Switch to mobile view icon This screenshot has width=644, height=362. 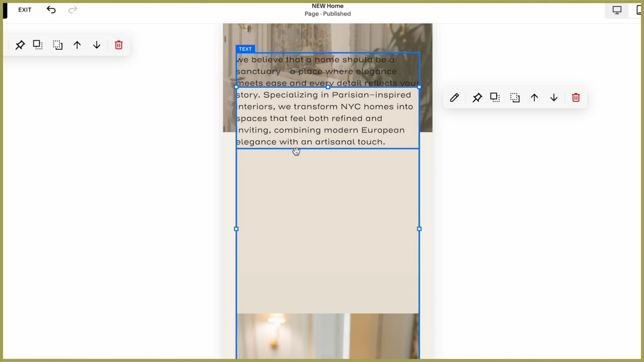point(639,10)
